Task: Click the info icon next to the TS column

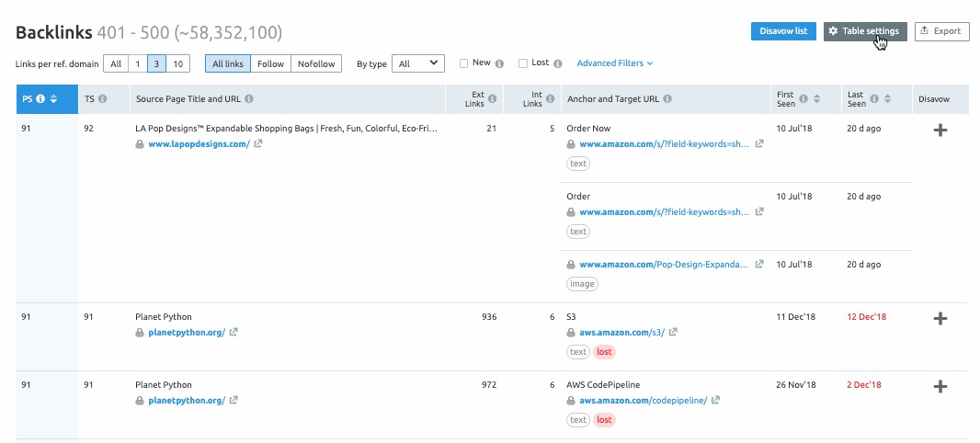Action: (x=102, y=99)
